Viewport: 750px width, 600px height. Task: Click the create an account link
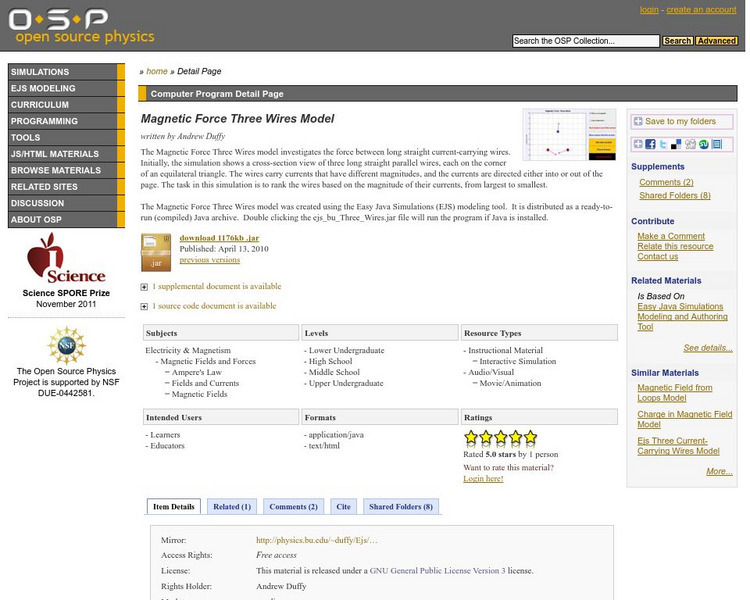pos(701,10)
